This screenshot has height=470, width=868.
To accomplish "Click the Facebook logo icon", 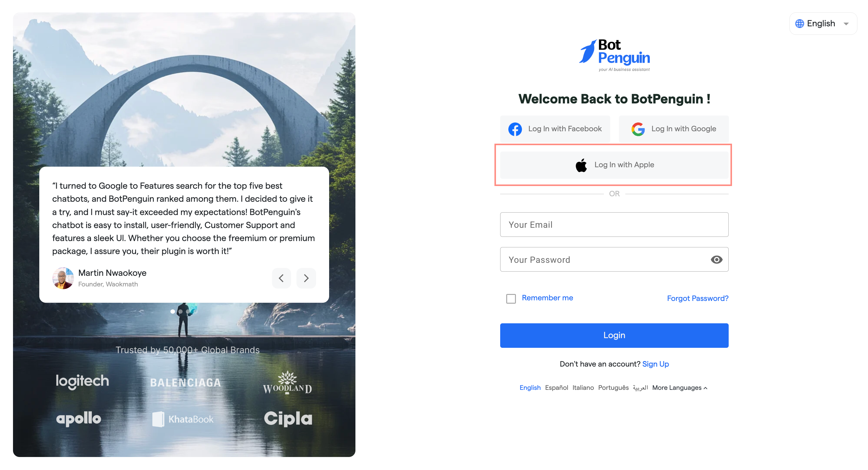I will click(515, 129).
